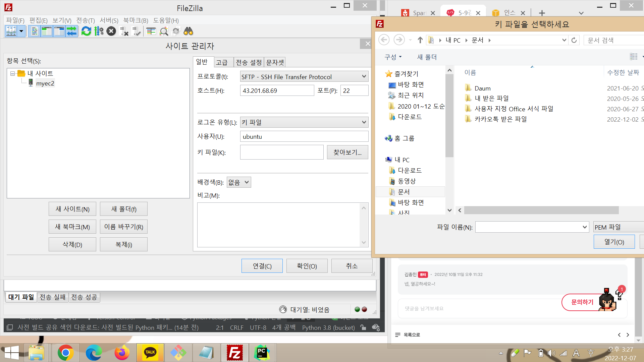Click the binoculars file search icon
Screen dimensions: 644x362
[188, 32]
